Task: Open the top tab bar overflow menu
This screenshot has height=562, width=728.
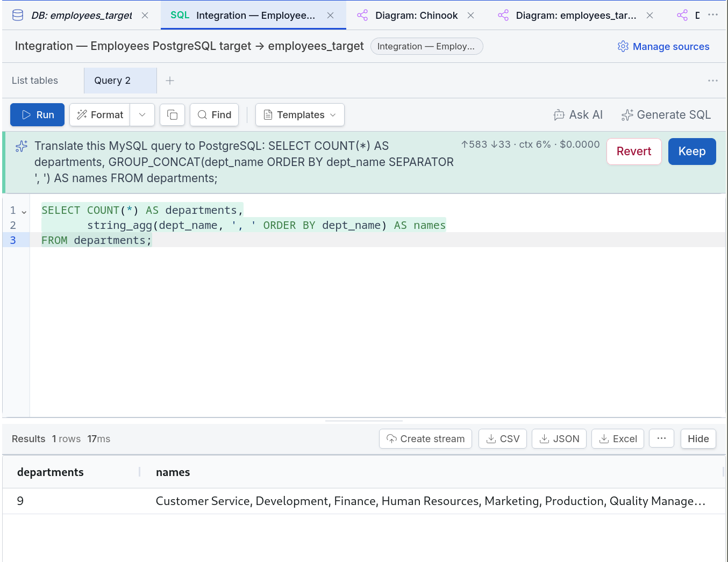Action: (713, 15)
